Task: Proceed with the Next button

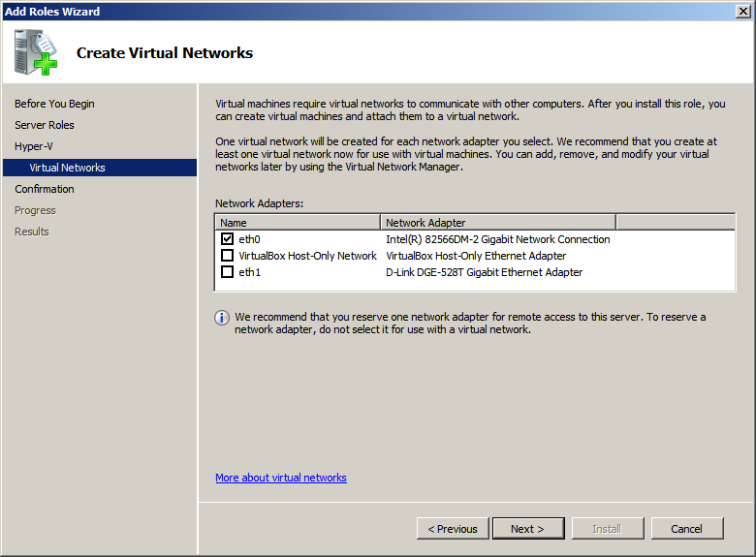Action: (x=527, y=529)
